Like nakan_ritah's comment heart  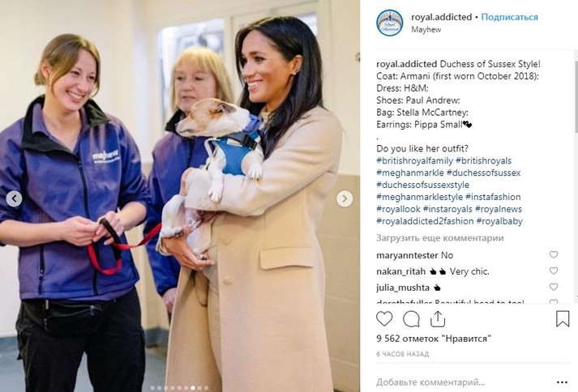pyautogui.click(x=554, y=271)
